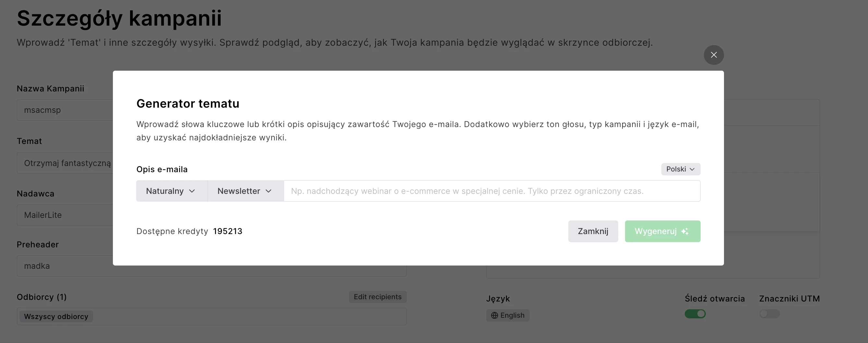Click the sparkle icon on Wygeneruj button
The width and height of the screenshot is (868, 343).
pyautogui.click(x=684, y=231)
